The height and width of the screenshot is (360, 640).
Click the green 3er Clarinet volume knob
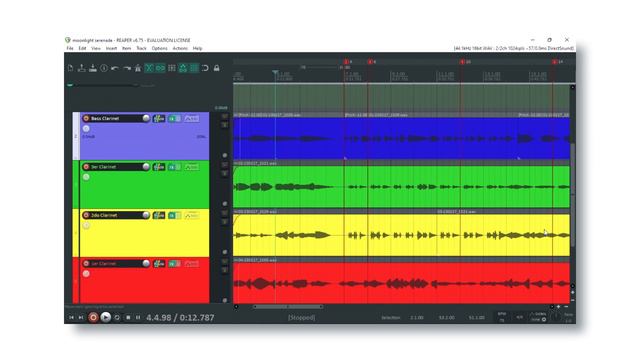click(146, 167)
